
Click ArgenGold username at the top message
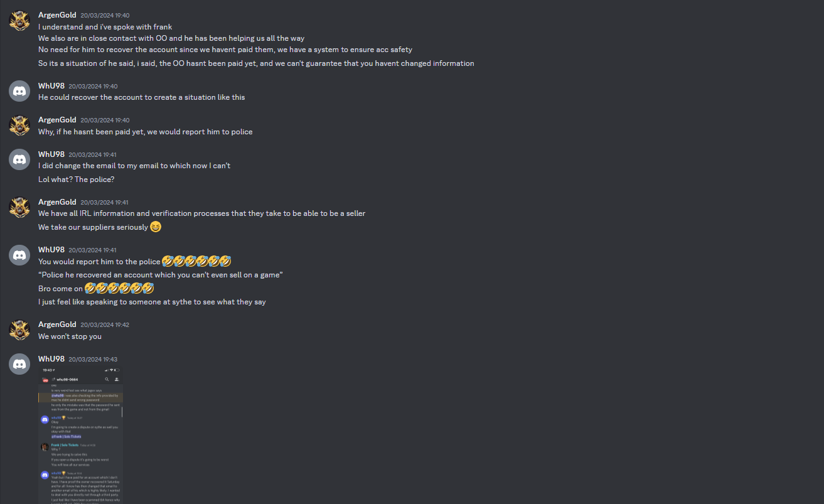57,15
